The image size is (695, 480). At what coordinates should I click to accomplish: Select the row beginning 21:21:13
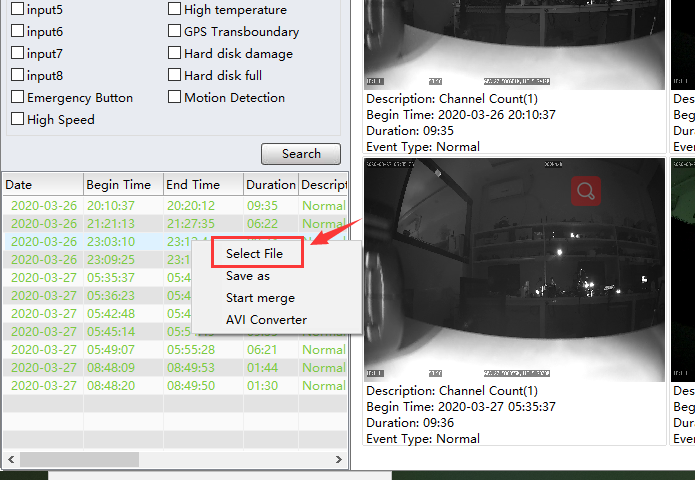(x=175, y=224)
